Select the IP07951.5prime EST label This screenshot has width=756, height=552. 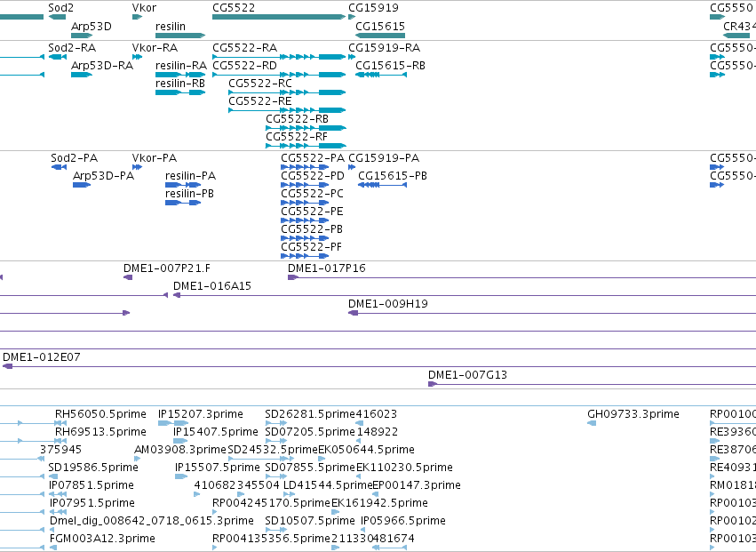(92, 504)
